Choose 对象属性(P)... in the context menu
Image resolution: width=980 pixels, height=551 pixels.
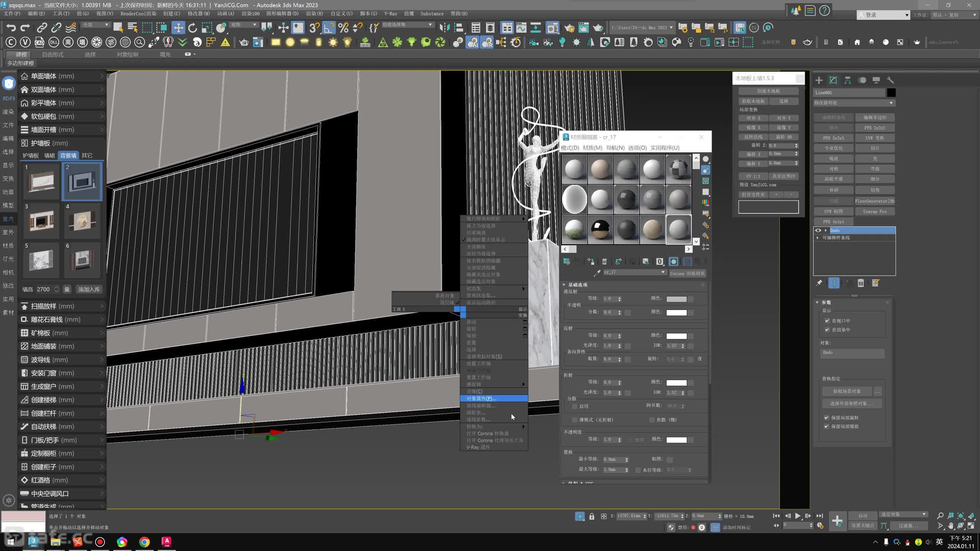[x=494, y=398]
